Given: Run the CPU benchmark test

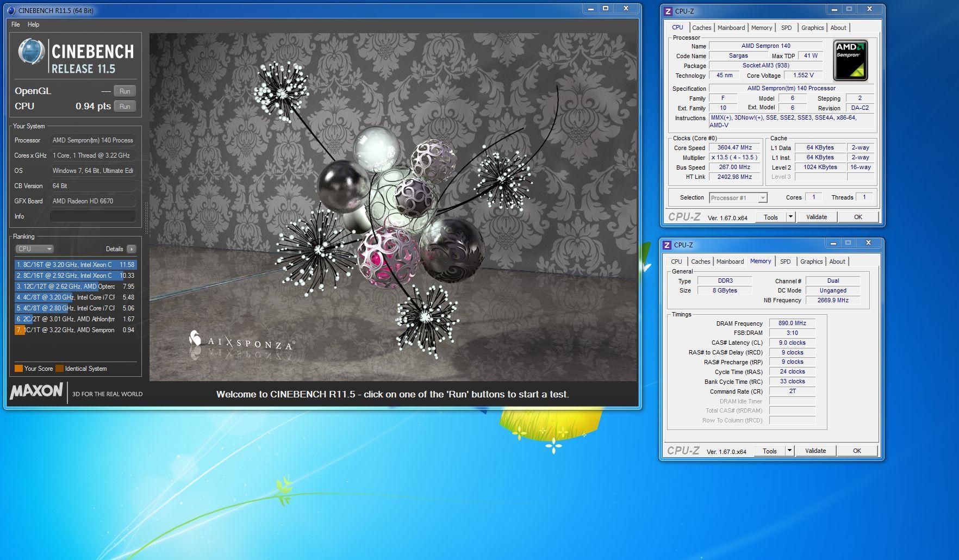Looking at the screenshot, I should pos(125,106).
